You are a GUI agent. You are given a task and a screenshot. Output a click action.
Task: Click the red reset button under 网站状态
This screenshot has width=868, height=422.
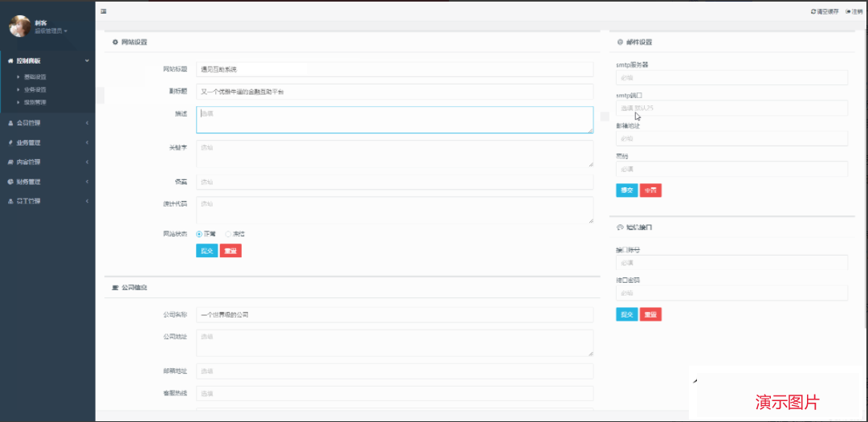pos(230,251)
